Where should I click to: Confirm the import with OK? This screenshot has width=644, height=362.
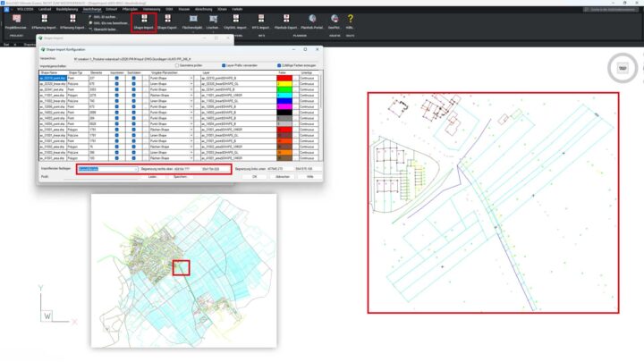254,177
